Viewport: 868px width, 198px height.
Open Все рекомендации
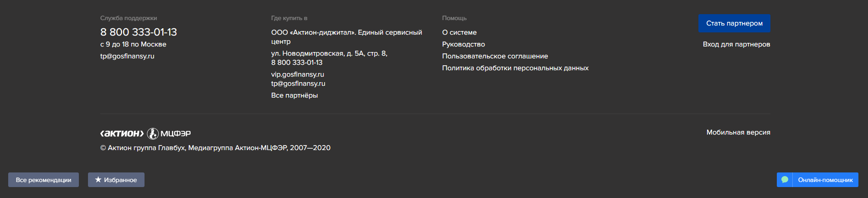click(43, 180)
